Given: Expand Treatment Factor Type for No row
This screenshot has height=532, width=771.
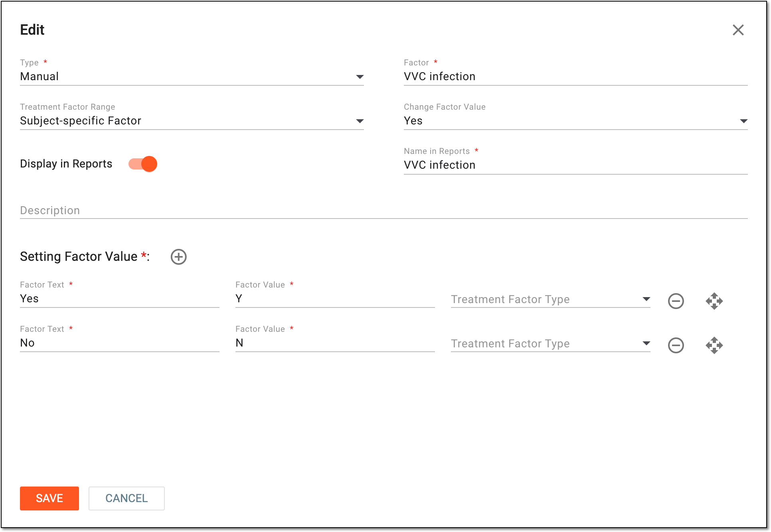Looking at the screenshot, I should pyautogui.click(x=550, y=344).
